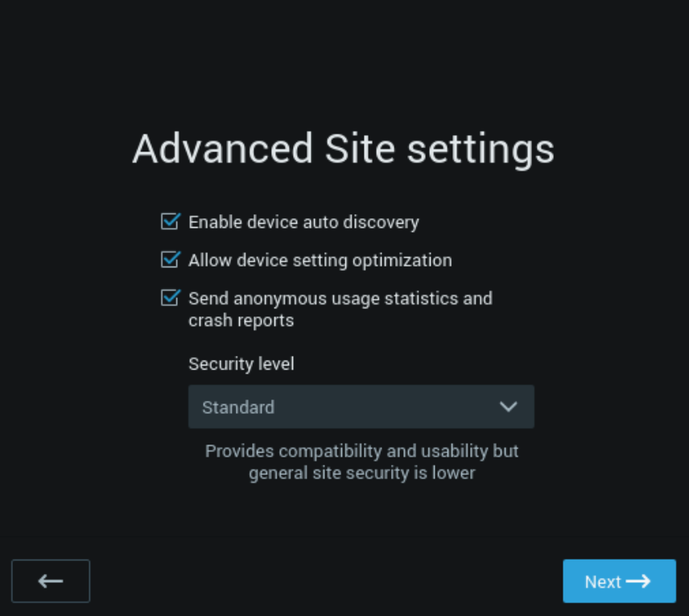689x616 pixels.
Task: Disable Enable device auto discovery option label
Action: tap(303, 222)
